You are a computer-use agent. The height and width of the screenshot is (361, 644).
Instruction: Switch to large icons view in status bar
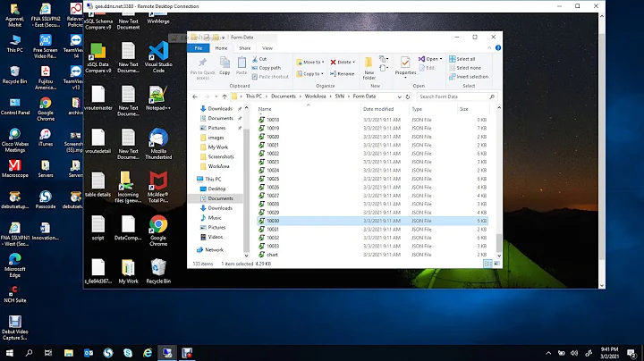point(495,264)
